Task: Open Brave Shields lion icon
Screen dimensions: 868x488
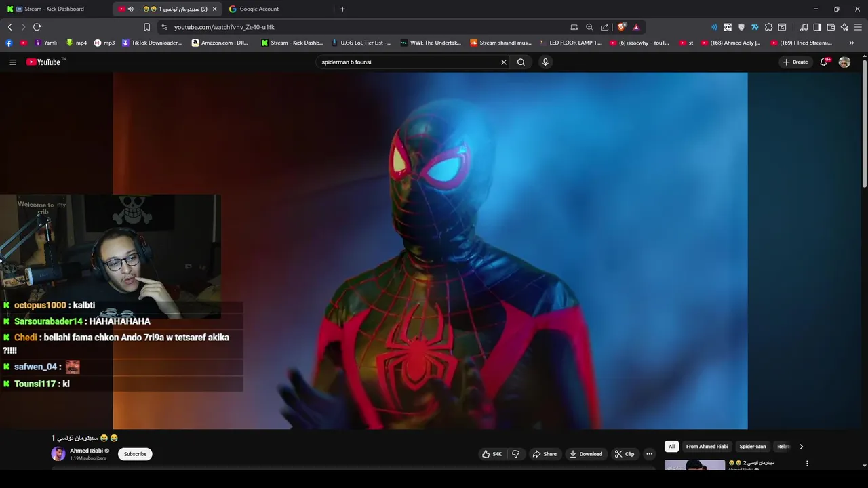Action: click(x=621, y=27)
